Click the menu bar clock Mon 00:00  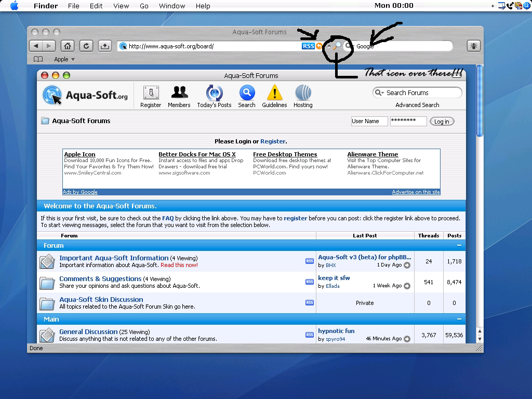pos(394,5)
